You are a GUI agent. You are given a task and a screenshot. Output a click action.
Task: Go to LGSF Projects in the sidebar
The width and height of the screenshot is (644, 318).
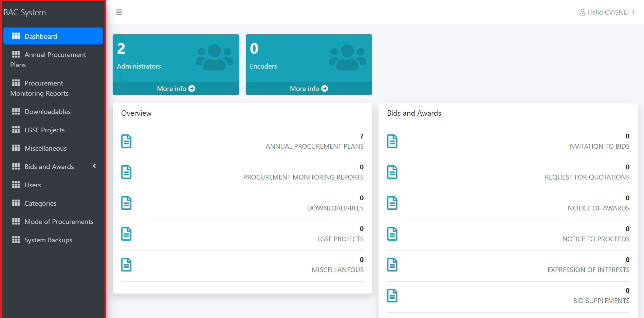click(53, 130)
